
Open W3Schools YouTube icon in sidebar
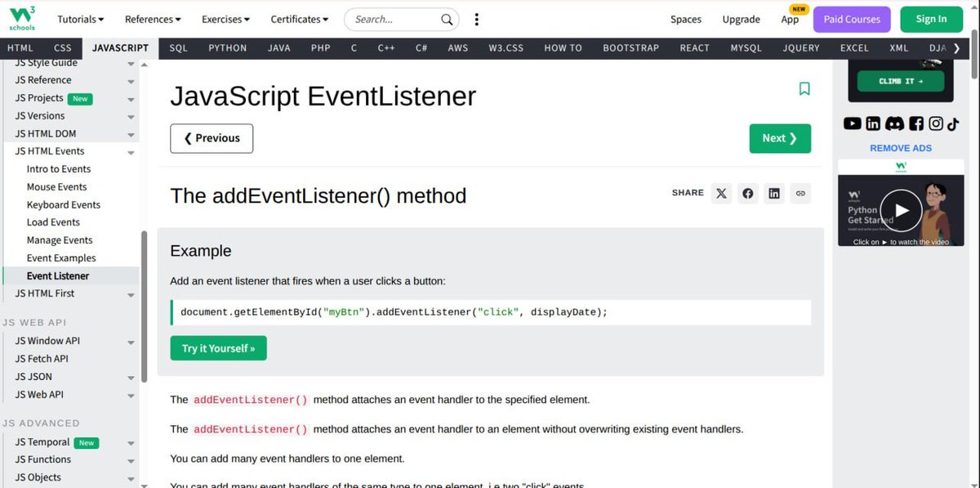(x=853, y=123)
